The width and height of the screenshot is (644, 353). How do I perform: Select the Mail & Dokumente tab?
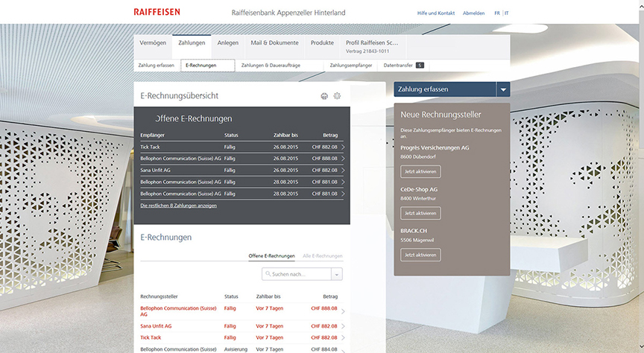274,43
